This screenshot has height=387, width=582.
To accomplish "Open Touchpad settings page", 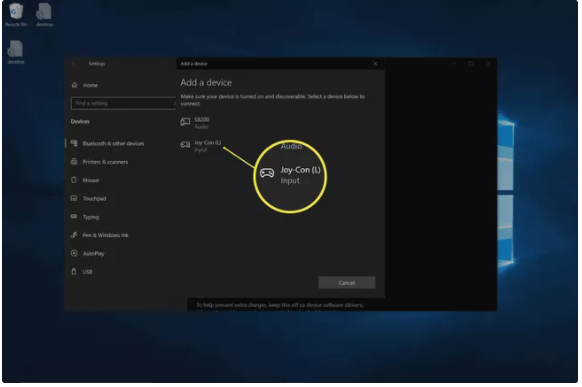I will (x=94, y=199).
